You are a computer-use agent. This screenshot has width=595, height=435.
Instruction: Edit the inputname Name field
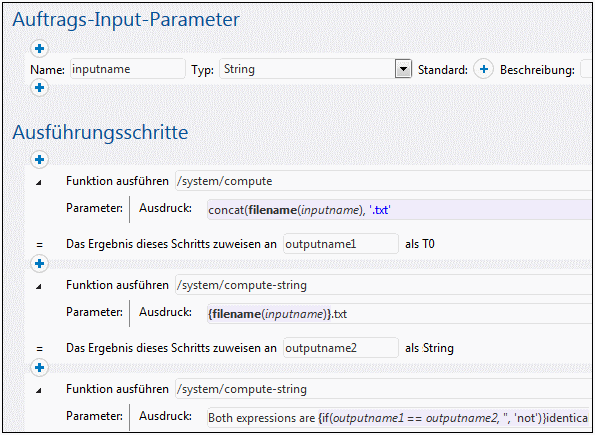tap(128, 69)
